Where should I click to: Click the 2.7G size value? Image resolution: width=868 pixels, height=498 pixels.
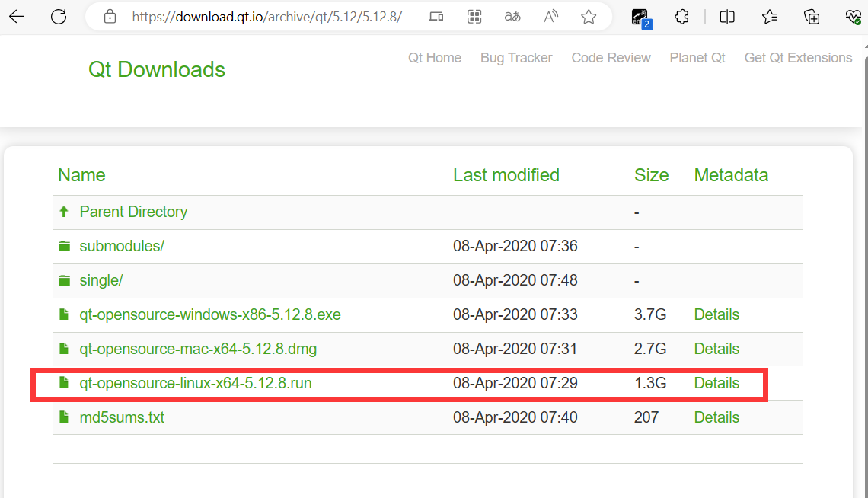[650, 350]
